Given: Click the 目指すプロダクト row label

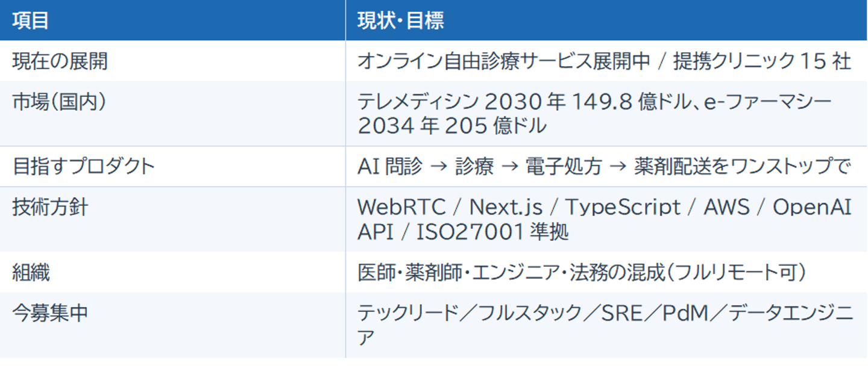Looking at the screenshot, I should tap(83, 166).
